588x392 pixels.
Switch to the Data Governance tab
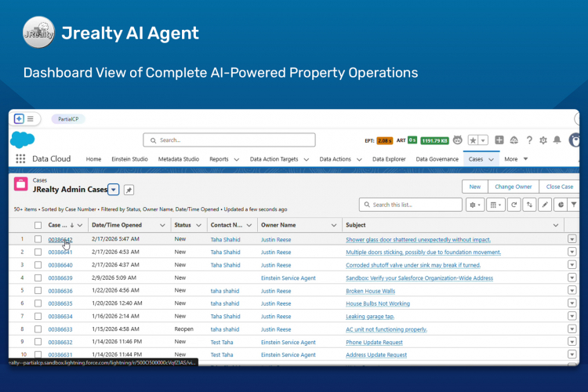pos(437,159)
